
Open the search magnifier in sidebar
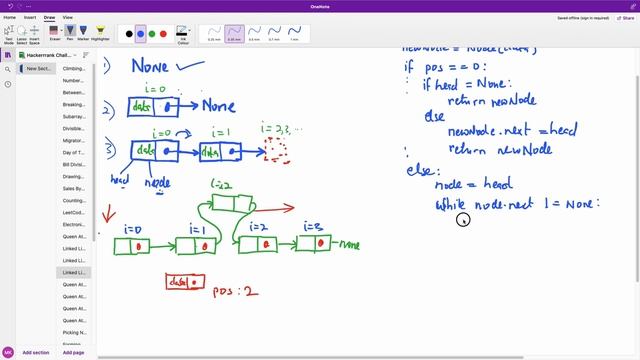pos(8,69)
